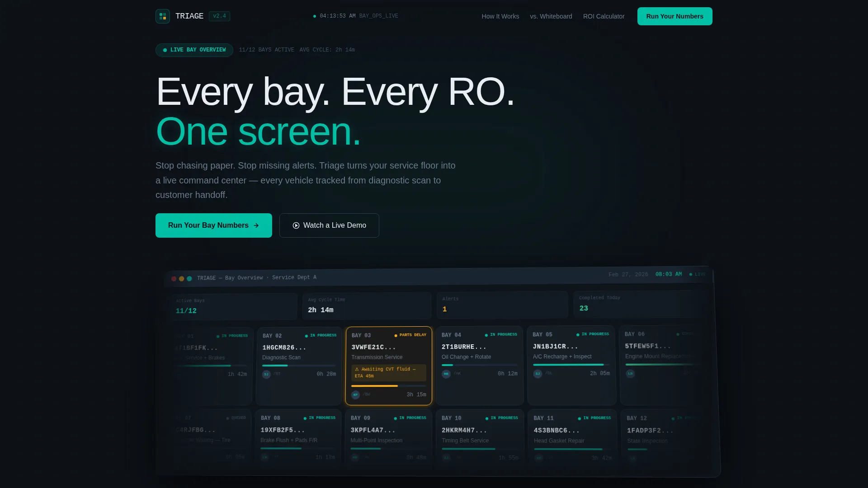
Task: Select the Bay 08 Brake Flush card
Action: point(298,436)
